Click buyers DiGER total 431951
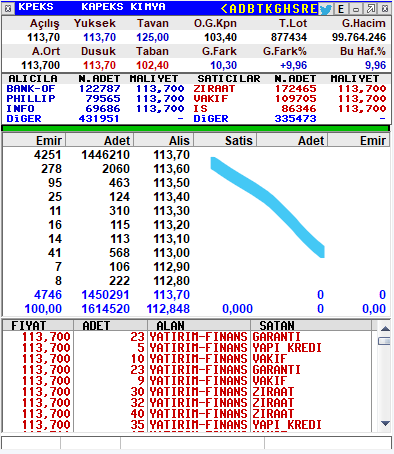 pos(99,119)
